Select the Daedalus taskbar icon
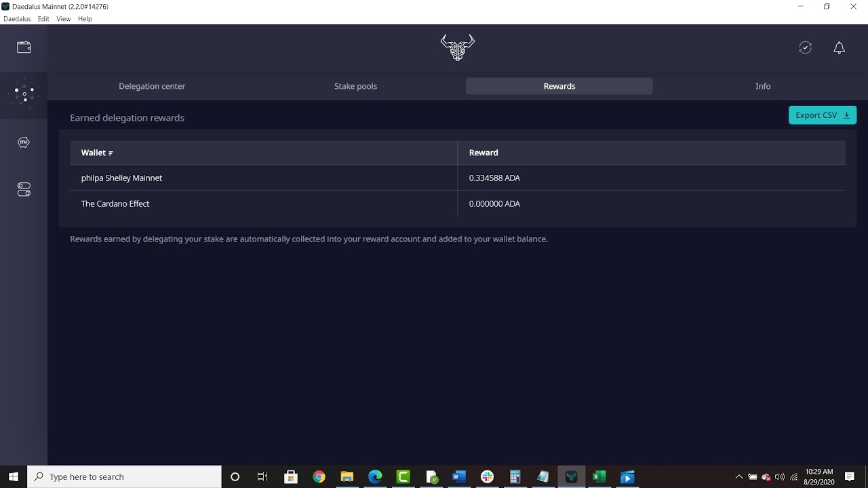This screenshot has width=868, height=488. (571, 476)
